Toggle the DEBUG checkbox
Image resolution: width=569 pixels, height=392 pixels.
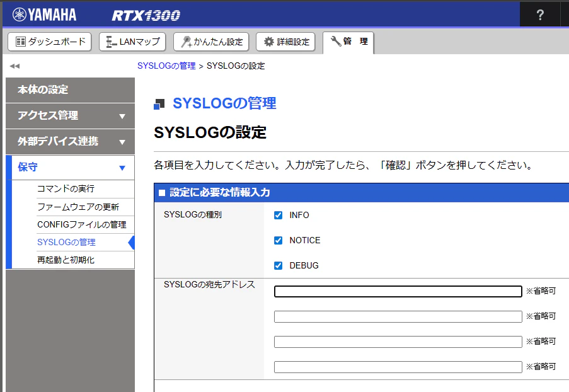tap(279, 266)
